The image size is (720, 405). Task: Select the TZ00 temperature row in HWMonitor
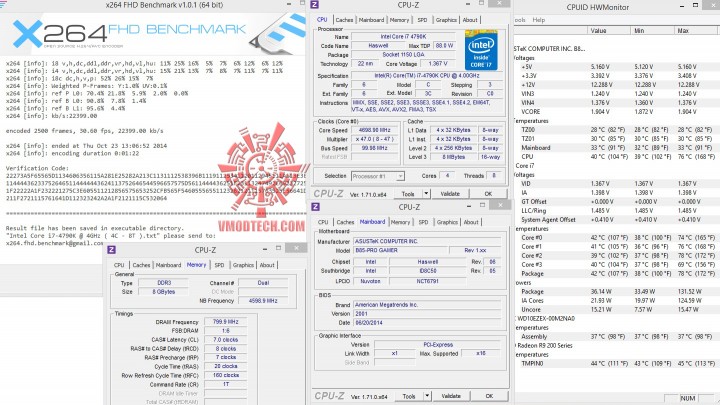coord(617,129)
